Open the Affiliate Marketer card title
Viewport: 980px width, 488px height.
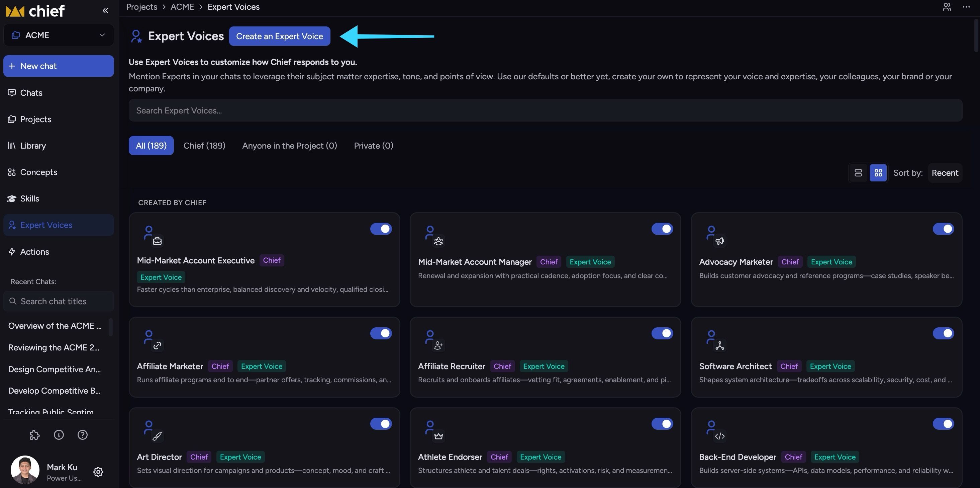click(170, 366)
